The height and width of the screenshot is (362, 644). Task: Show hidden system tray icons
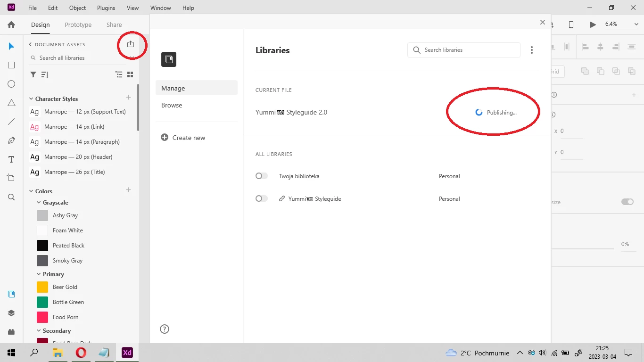520,353
